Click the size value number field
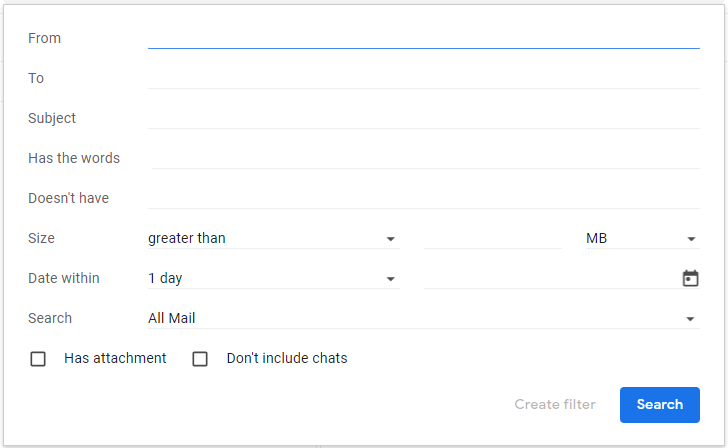Image resolution: width=728 pixels, height=448 pixels. [x=492, y=238]
